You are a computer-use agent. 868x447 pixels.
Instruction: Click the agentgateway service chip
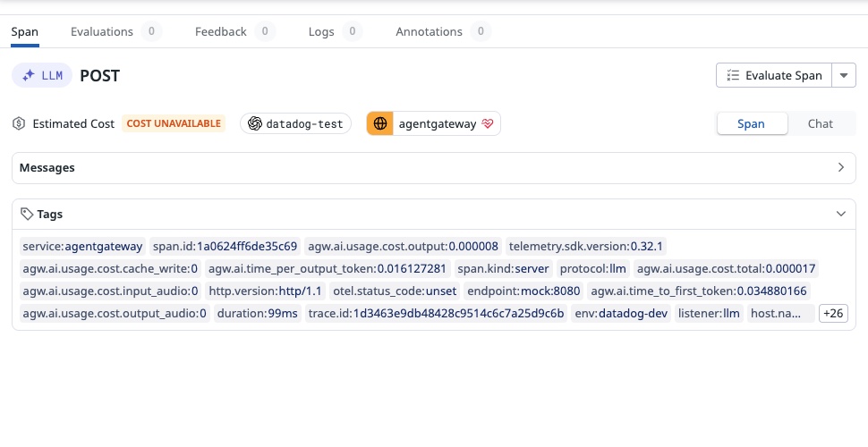pyautogui.click(x=433, y=123)
